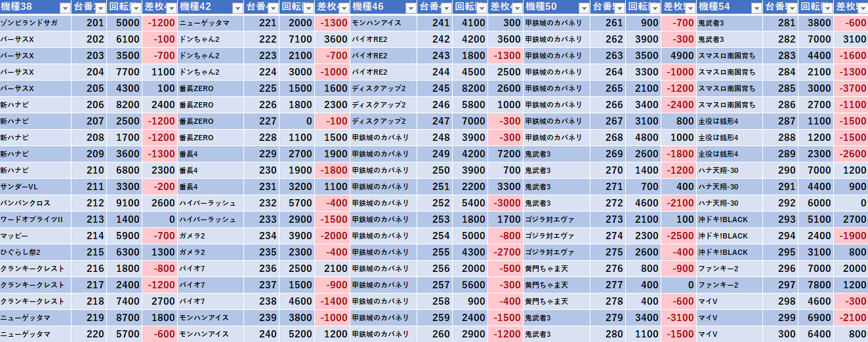Select the unit number 241 cell
Screen dimensions: 868x342
(435, 23)
